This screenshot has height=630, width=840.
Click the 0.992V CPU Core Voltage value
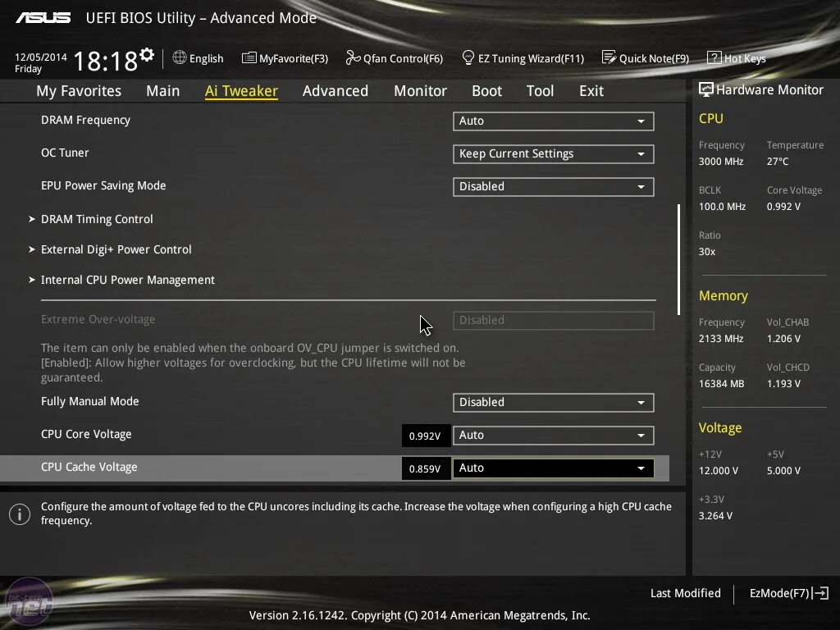(x=426, y=436)
